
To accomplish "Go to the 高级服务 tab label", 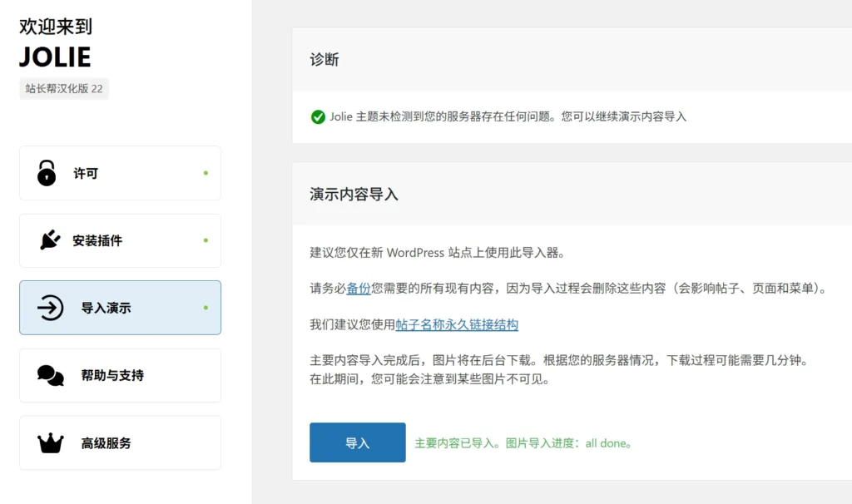I will pos(106,443).
